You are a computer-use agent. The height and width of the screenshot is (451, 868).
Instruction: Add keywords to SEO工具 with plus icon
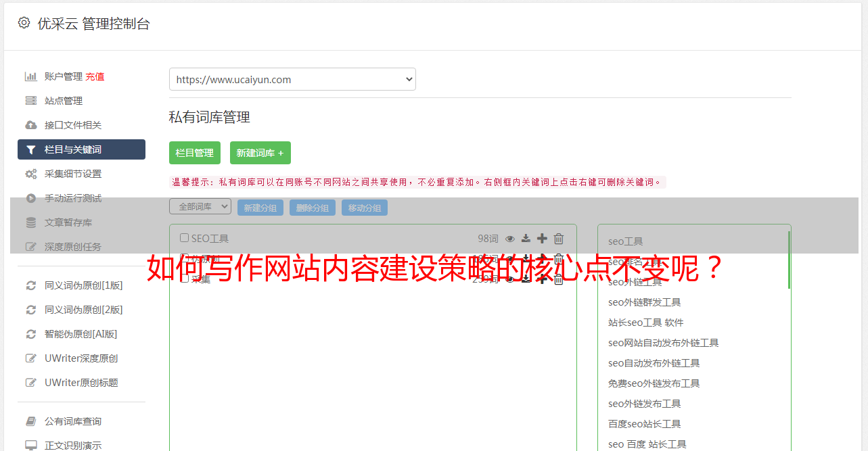pyautogui.click(x=542, y=238)
